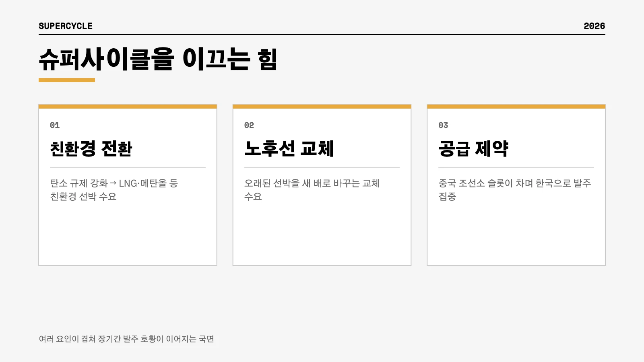The width and height of the screenshot is (644, 362).
Task: Select the title 슈퍼사이클을 이끄는 힘
Action: point(158,59)
